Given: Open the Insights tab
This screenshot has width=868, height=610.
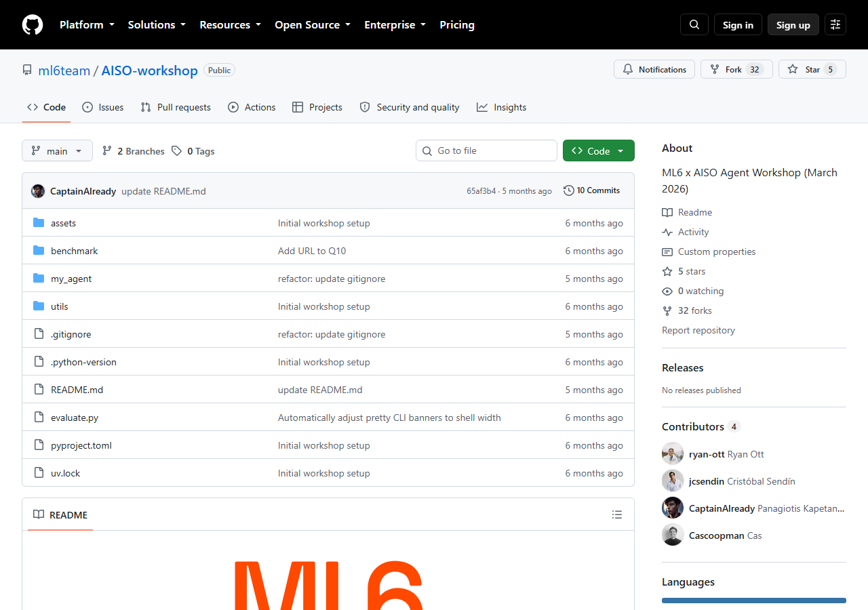Looking at the screenshot, I should click(x=502, y=107).
